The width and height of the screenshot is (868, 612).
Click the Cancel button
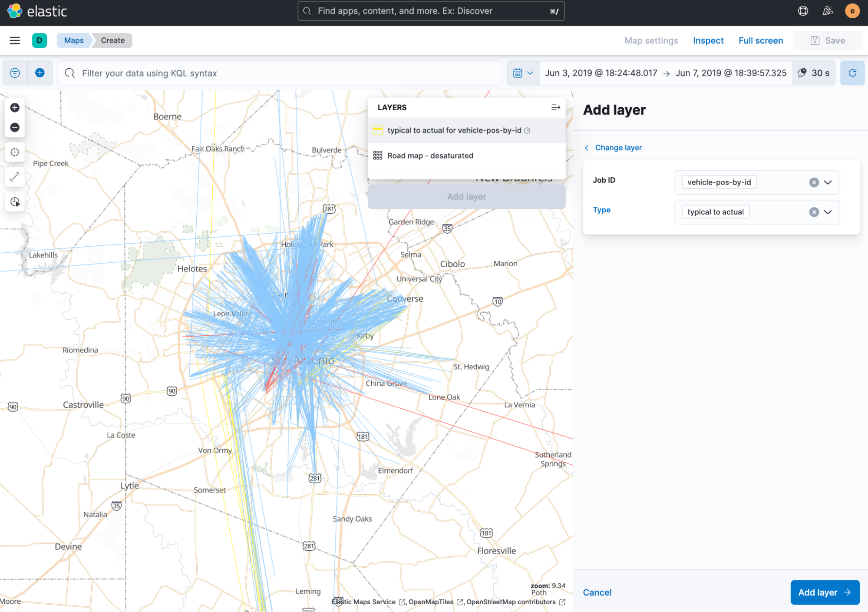(x=597, y=592)
